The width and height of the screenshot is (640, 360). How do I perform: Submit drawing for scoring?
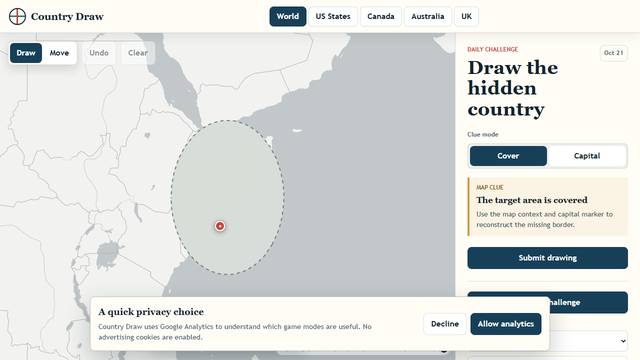tap(547, 258)
